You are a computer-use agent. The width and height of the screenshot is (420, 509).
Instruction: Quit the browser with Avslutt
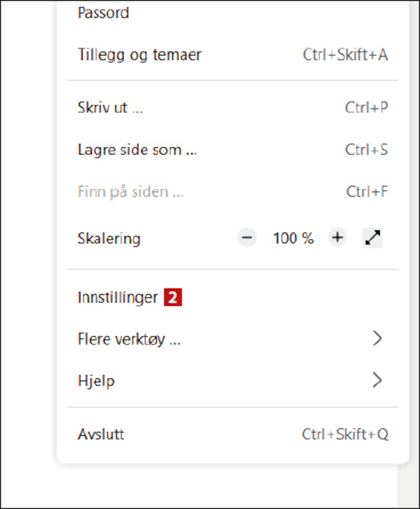coord(101,434)
